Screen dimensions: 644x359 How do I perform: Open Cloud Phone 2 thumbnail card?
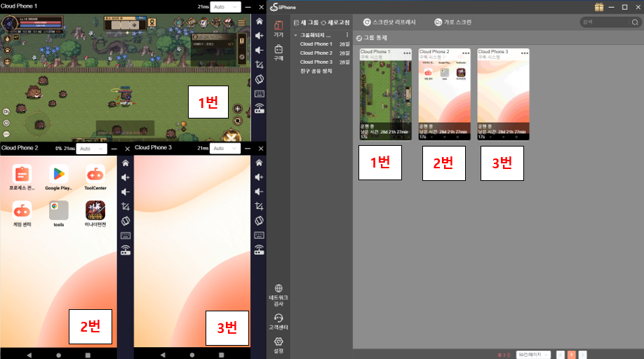444,95
